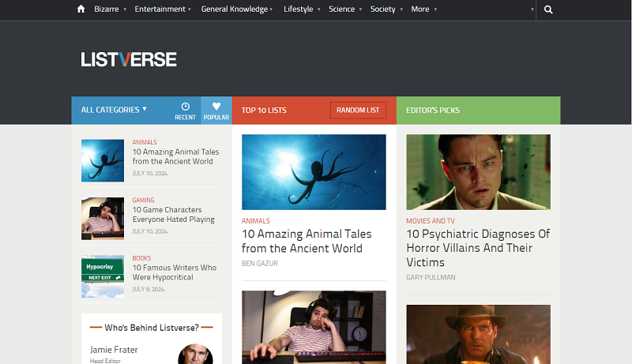Screen dimensions: 632x364
Task: Open the Science menu
Action: (x=345, y=9)
